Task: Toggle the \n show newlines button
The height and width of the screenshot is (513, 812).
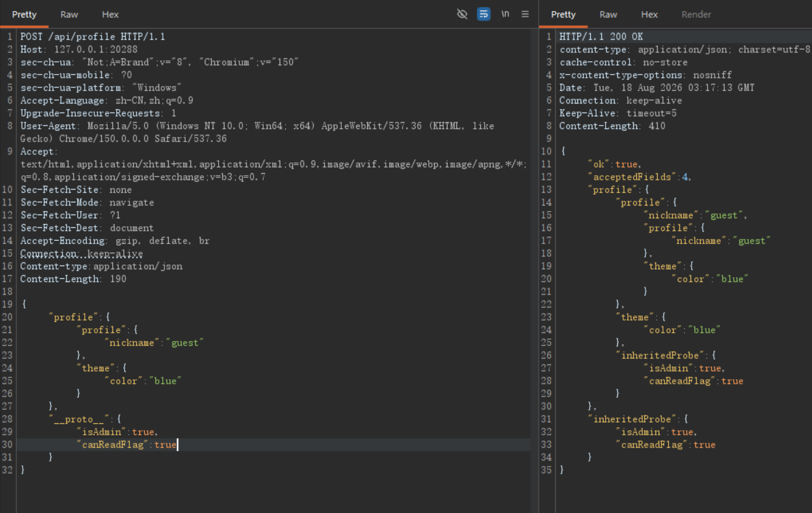Action: click(505, 14)
